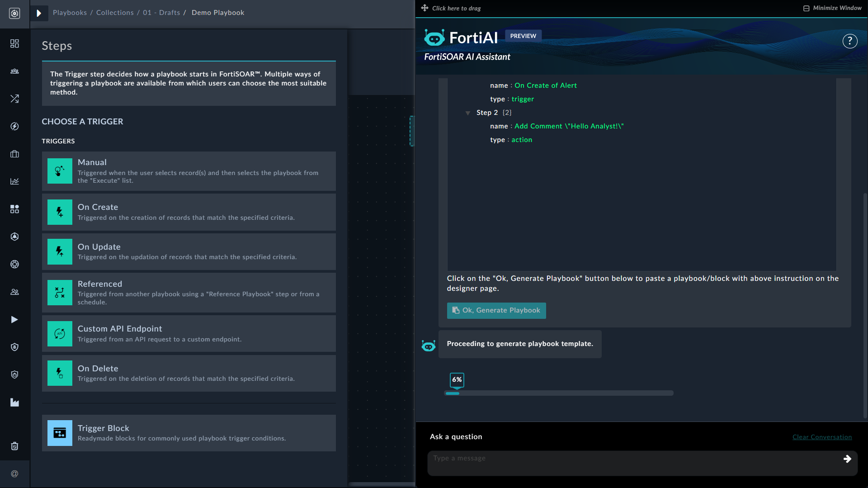The width and height of the screenshot is (868, 488).
Task: Select the Trigger Block icon
Action: click(60, 433)
